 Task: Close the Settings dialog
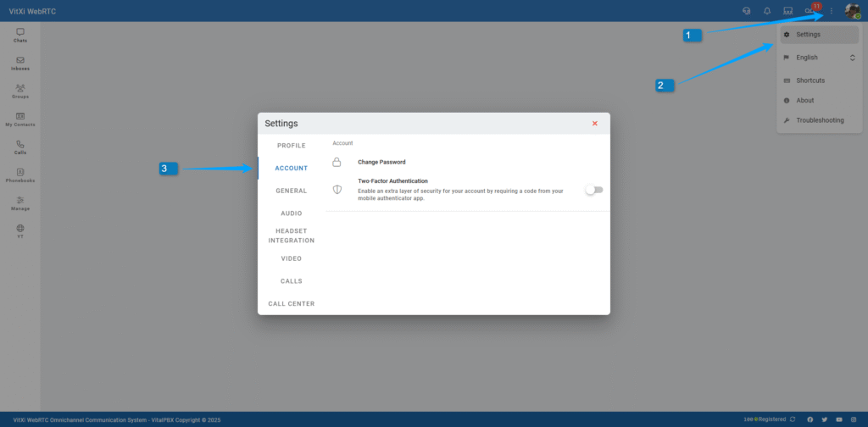click(595, 124)
